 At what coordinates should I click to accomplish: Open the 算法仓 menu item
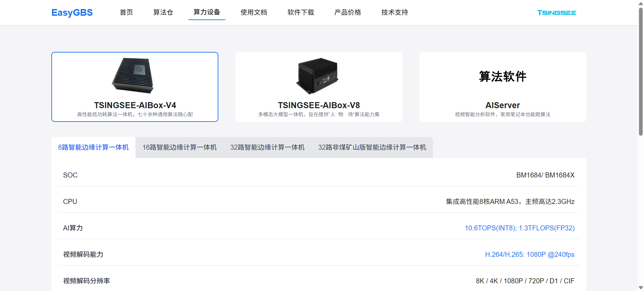(x=163, y=12)
